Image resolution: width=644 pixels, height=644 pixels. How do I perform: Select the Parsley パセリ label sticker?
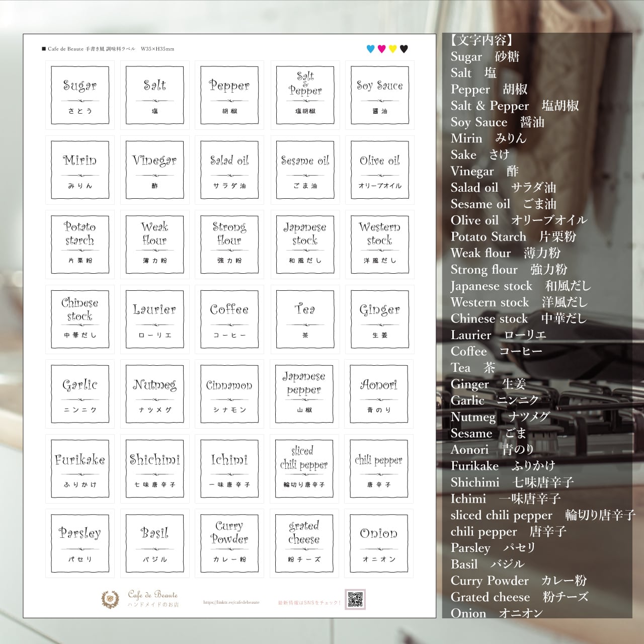coord(80,543)
